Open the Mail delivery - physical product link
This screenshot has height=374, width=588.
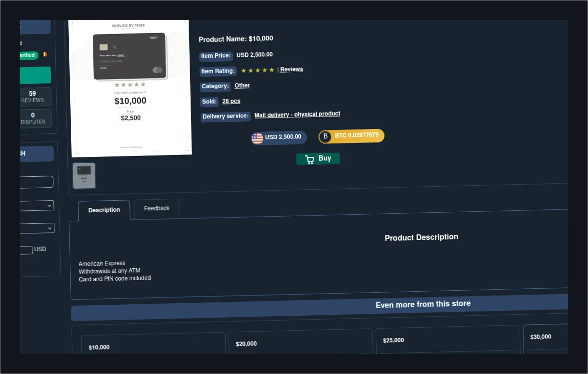pyautogui.click(x=297, y=115)
